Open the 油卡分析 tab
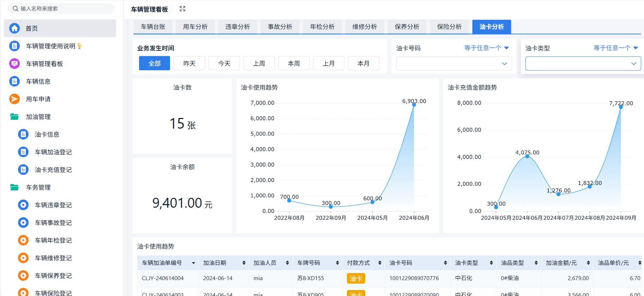The width and height of the screenshot is (644, 296). pyautogui.click(x=492, y=27)
